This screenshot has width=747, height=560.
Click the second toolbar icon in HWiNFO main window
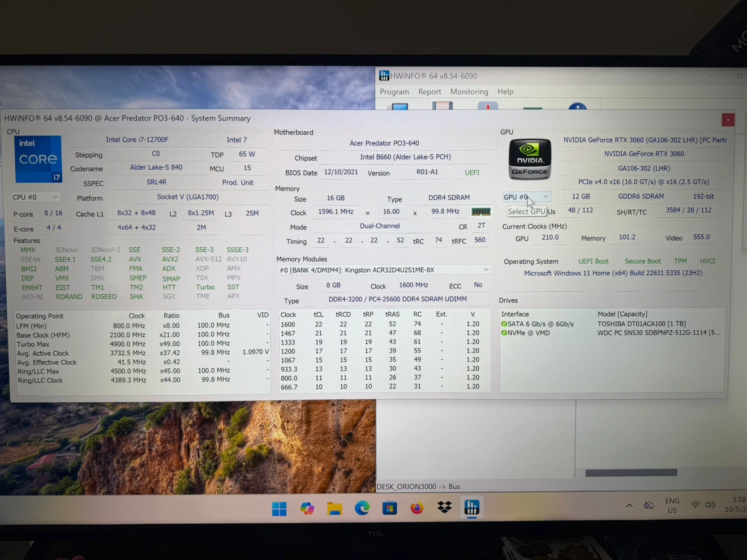coord(443,106)
